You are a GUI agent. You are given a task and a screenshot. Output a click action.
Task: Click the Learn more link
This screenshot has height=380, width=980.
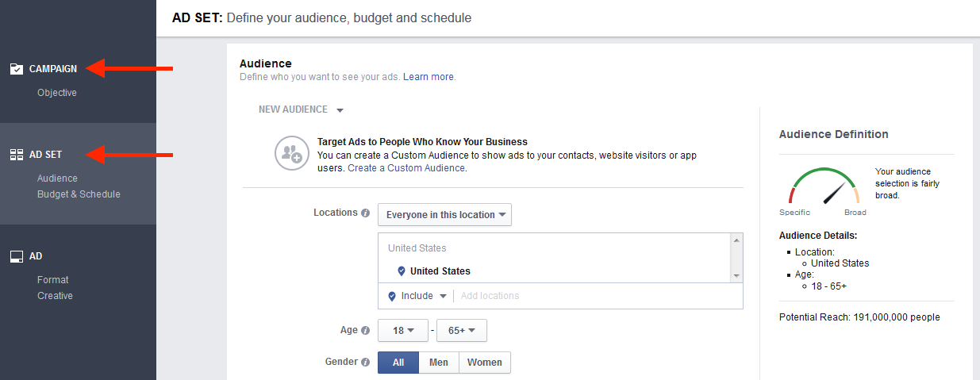(429, 77)
